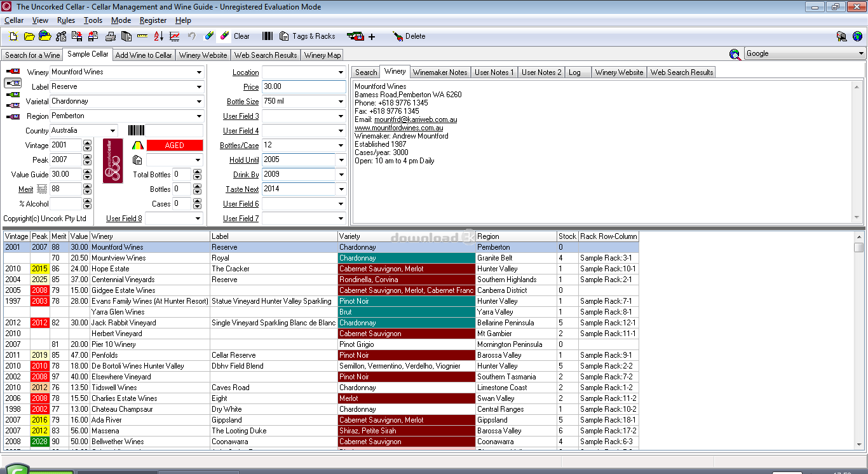Click the aging curve icon beside AGED

coord(138,145)
